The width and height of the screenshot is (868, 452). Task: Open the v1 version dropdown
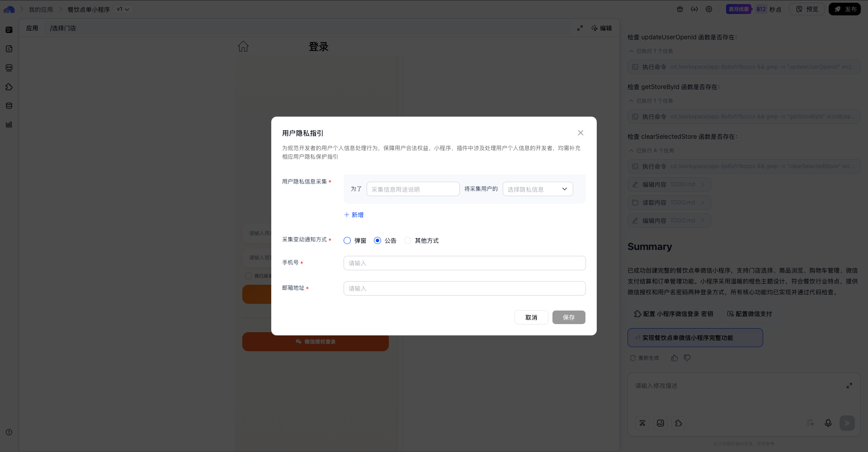click(x=123, y=9)
